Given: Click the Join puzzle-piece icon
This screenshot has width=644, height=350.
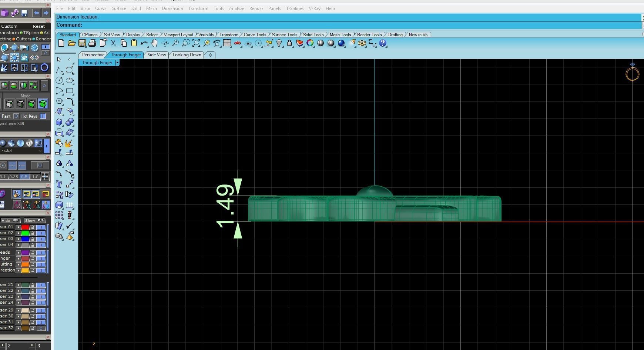Looking at the screenshot, I should [x=59, y=143].
